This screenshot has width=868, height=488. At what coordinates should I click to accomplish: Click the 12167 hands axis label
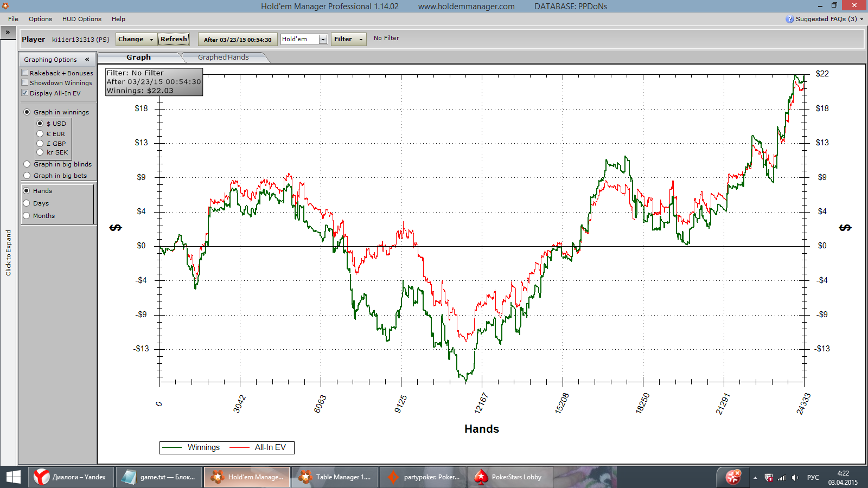[481, 403]
